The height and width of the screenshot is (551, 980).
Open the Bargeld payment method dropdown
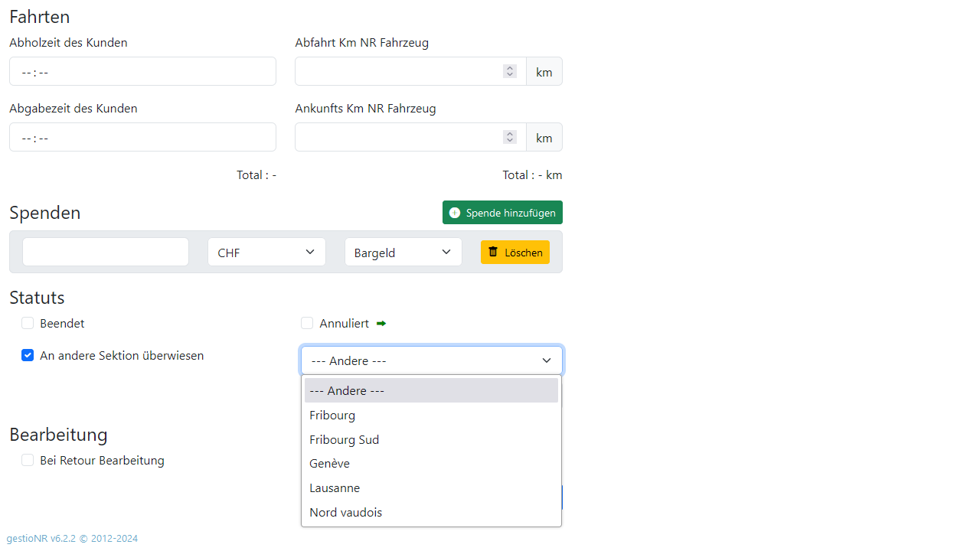pos(403,253)
